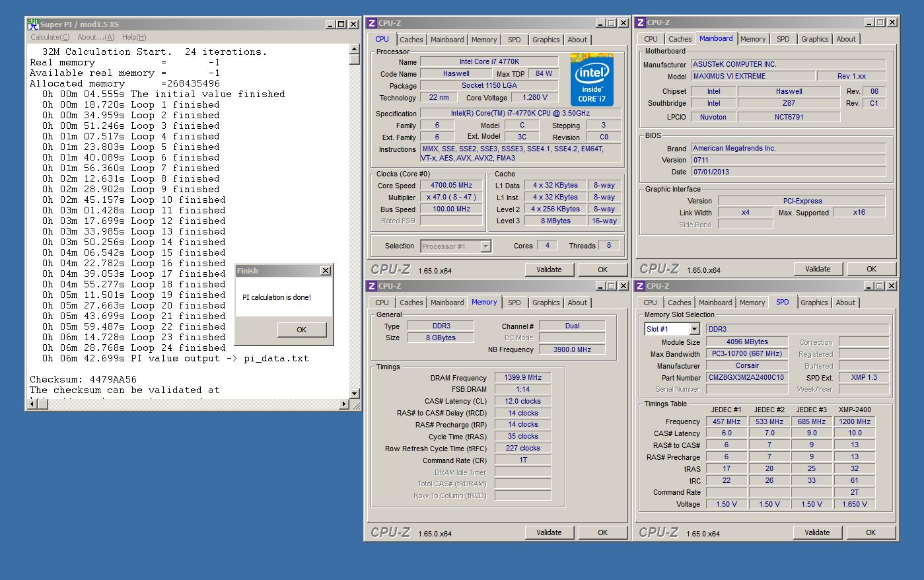Select Caches tab in the Mainboard CPU-Z window
This screenshot has height=580, width=924.
click(680, 39)
